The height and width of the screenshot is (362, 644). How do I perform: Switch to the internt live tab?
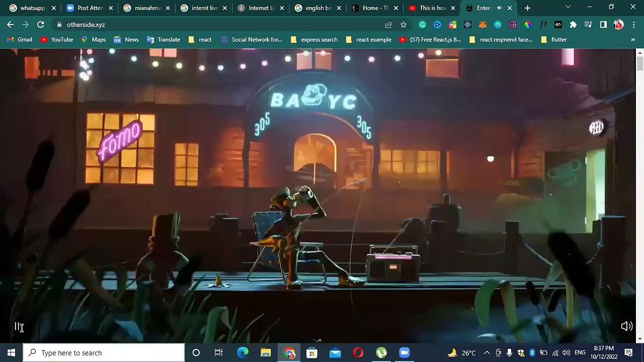point(205,8)
